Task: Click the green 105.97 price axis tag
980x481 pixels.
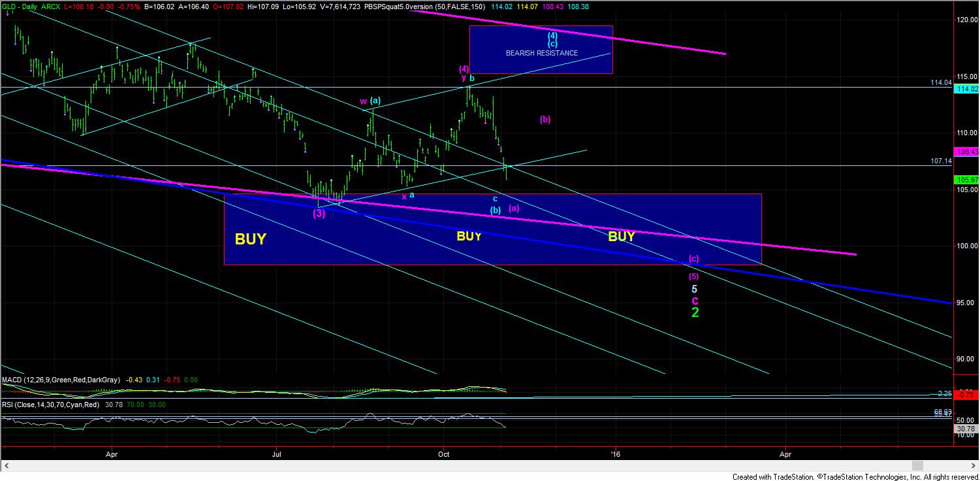Action: [966, 180]
